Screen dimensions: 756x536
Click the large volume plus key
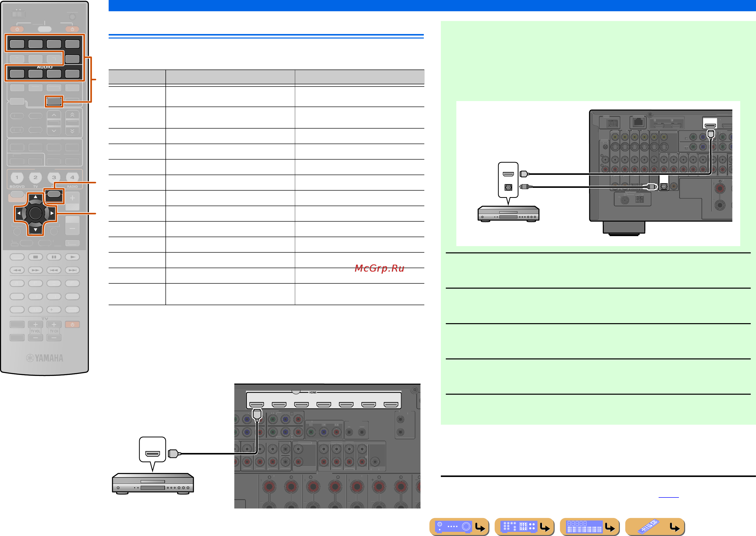click(x=72, y=198)
